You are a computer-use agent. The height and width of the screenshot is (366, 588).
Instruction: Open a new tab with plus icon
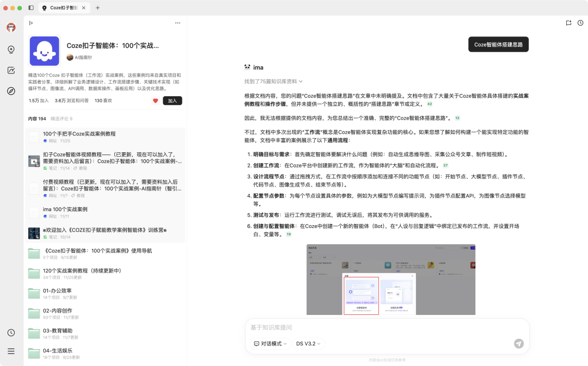(x=97, y=8)
